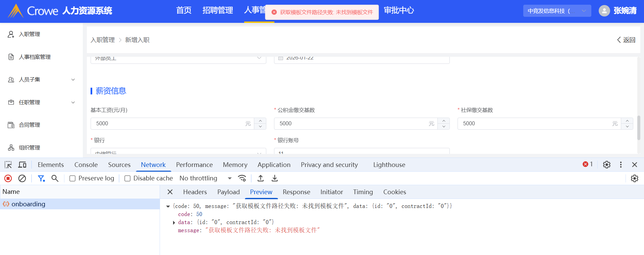644x255 pixels.
Task: Click the 合同管理 sidebar icon
Action: click(x=11, y=125)
